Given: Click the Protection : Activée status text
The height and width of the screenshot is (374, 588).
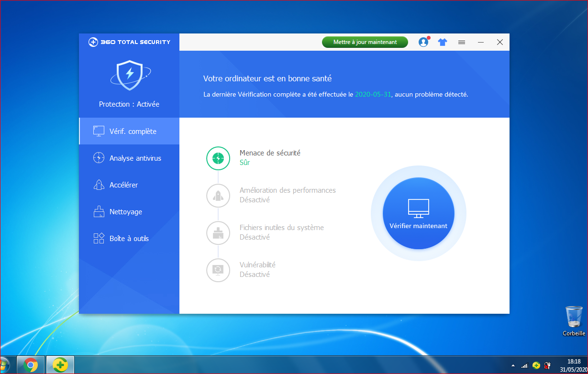Looking at the screenshot, I should [129, 104].
